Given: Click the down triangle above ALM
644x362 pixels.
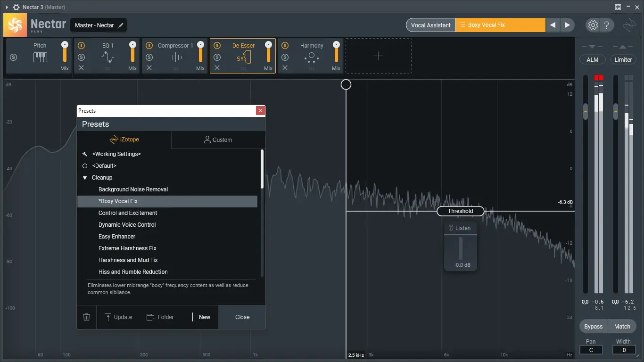Looking at the screenshot, I should [592, 47].
